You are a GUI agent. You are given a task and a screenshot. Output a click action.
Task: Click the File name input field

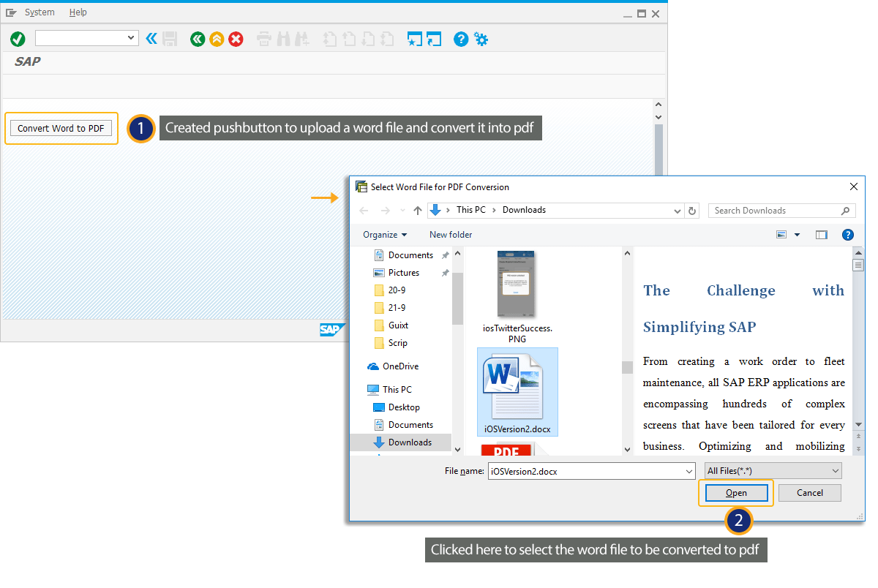[591, 472]
